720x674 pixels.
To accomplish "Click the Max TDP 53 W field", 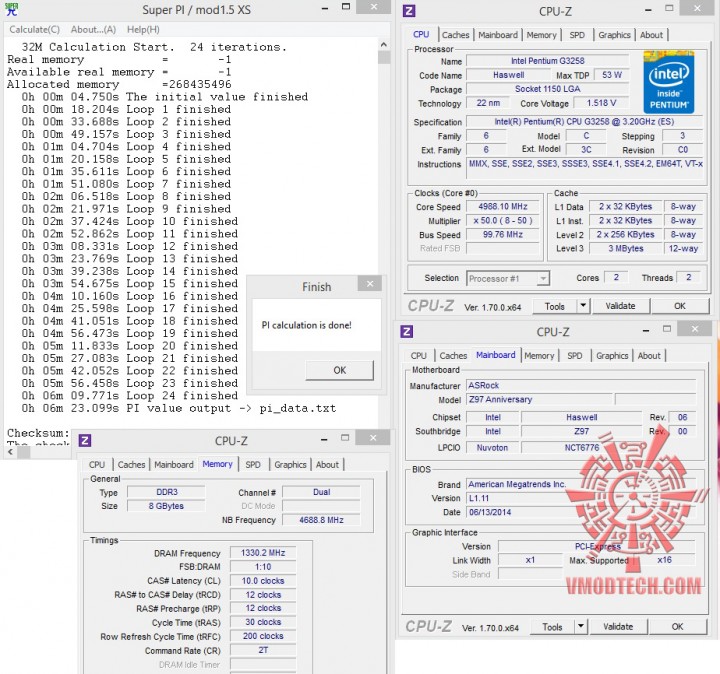I will pos(612,74).
